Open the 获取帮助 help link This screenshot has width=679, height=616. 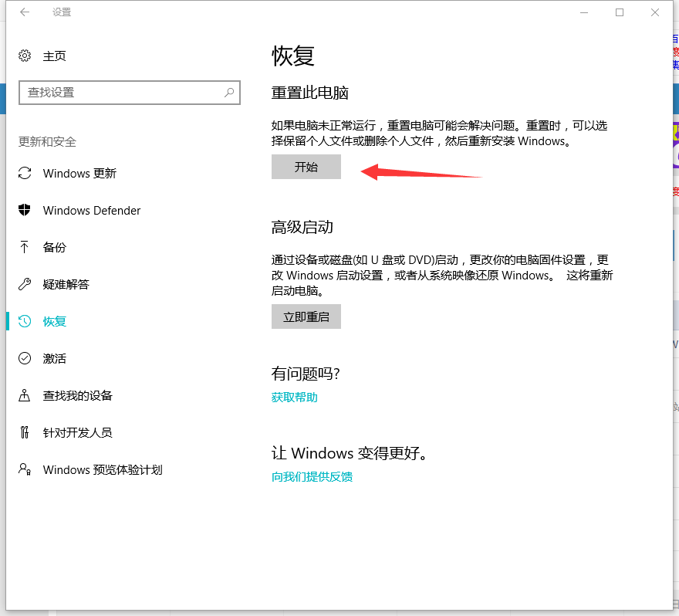point(294,397)
